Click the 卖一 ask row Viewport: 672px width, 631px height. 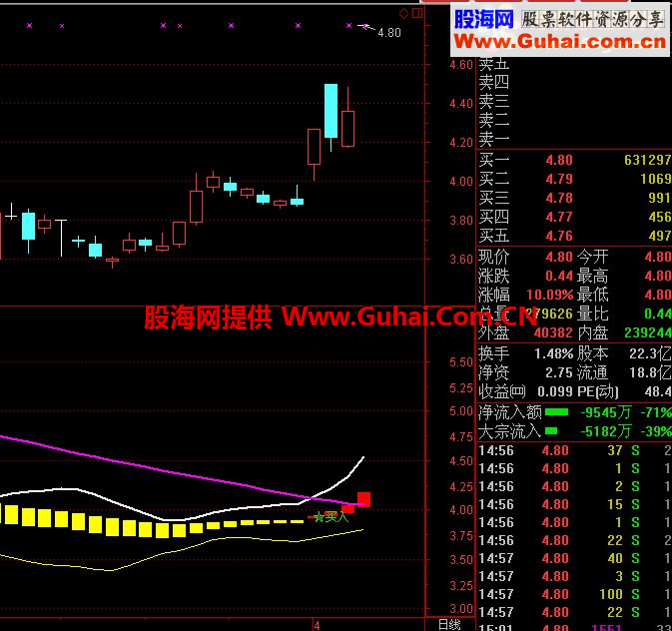574,140
